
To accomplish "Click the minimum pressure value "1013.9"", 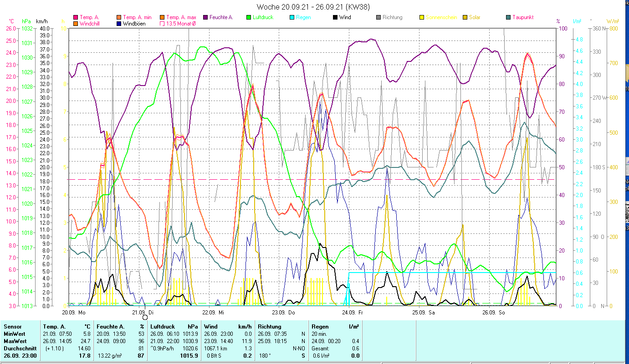I will tap(190, 334).
